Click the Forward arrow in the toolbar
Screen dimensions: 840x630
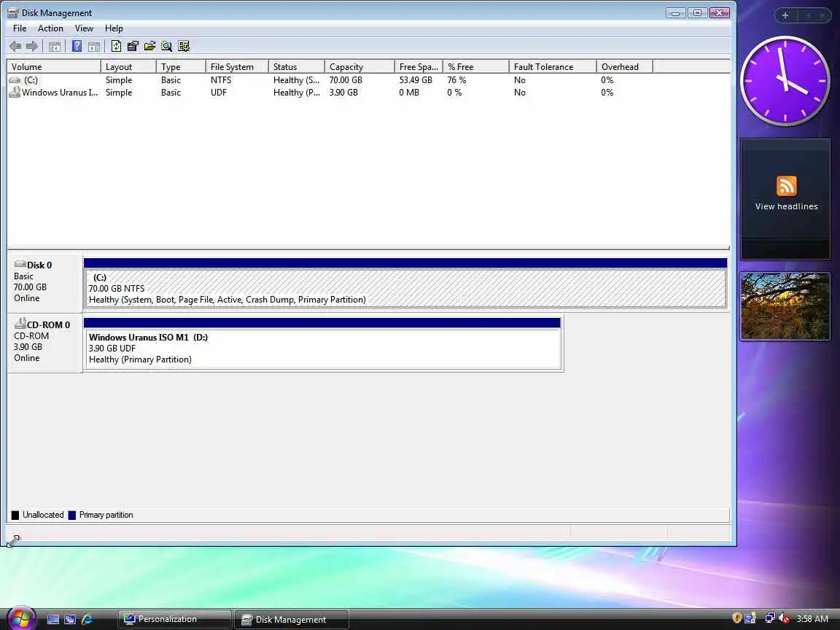pyautogui.click(x=32, y=47)
